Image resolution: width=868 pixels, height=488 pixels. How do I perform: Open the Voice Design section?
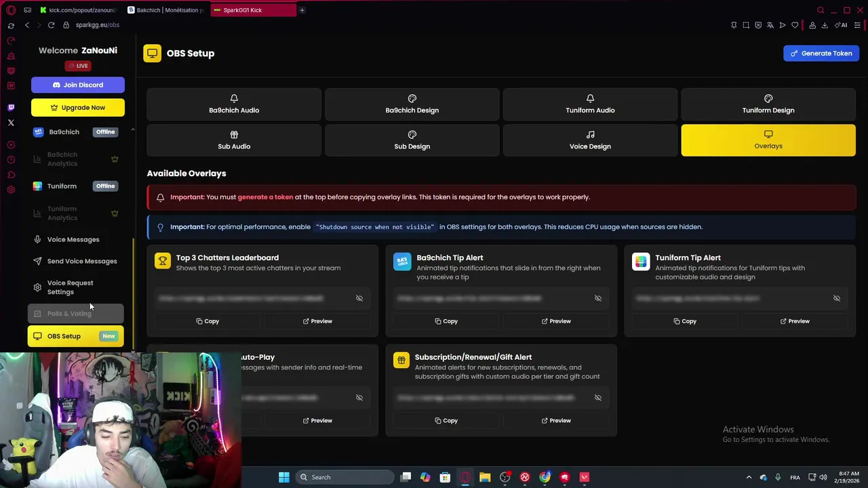[x=590, y=140]
